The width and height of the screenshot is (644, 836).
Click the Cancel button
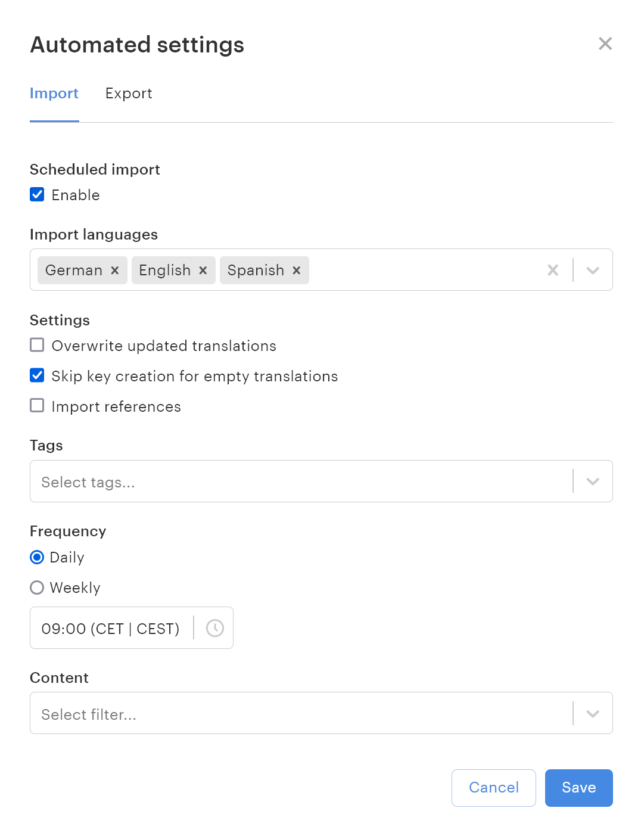494,788
